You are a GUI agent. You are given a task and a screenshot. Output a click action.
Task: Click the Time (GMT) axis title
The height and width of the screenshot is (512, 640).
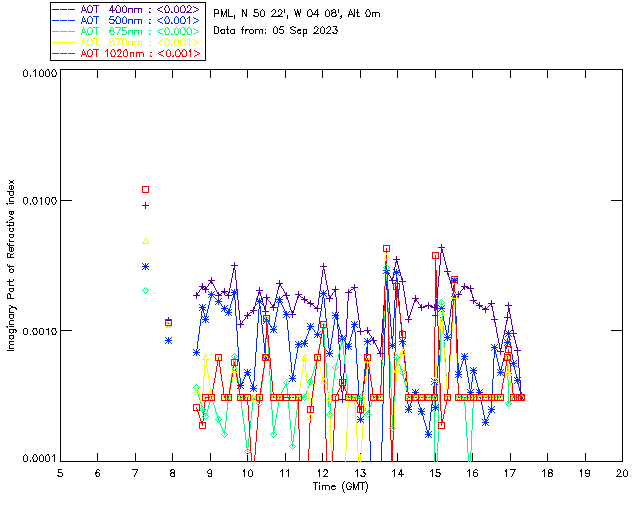pyautogui.click(x=340, y=486)
